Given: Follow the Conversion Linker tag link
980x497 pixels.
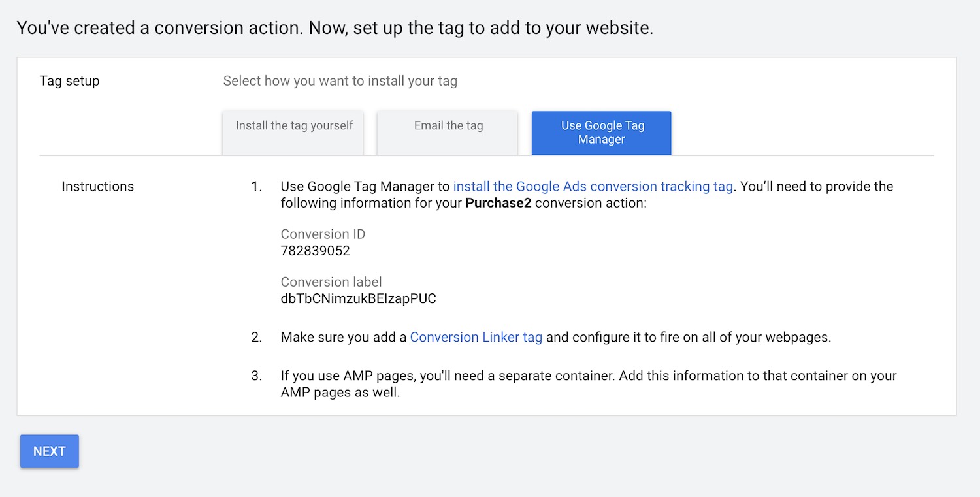Looking at the screenshot, I should click(x=476, y=337).
